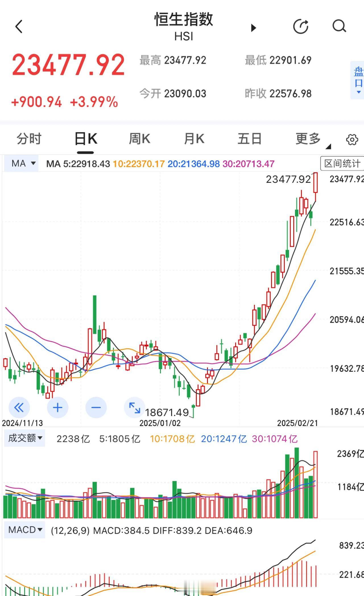Tap the double-left chart scroll button

coord(19,408)
